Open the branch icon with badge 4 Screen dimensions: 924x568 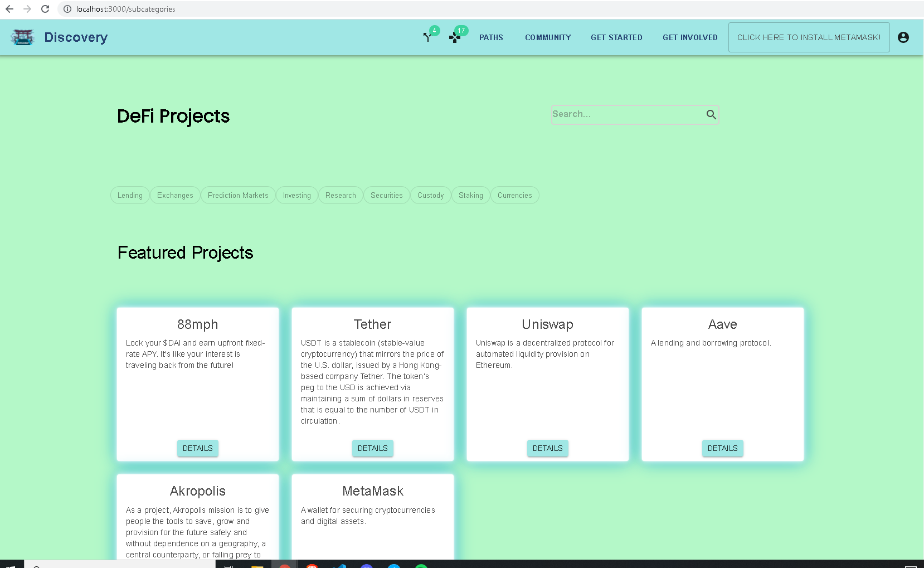click(427, 37)
